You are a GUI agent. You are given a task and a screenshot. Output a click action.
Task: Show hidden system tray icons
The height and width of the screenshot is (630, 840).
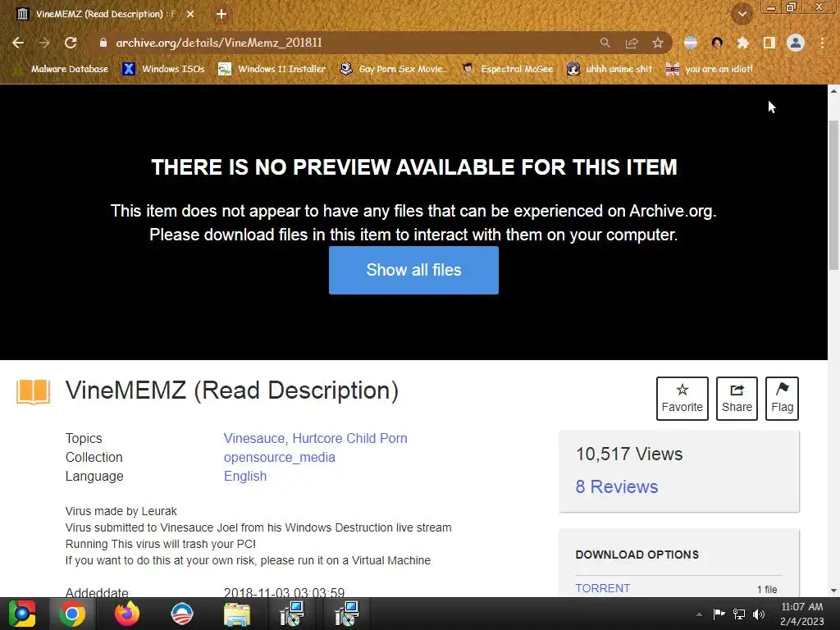[x=699, y=614]
